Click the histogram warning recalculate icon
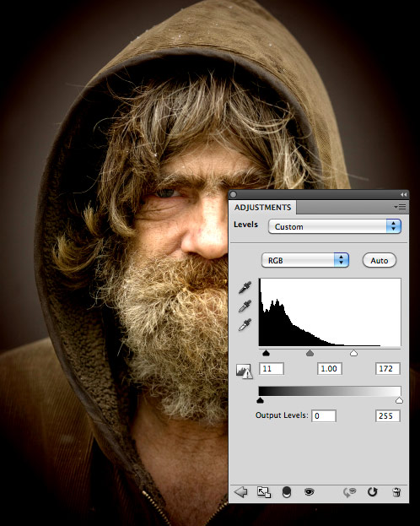Image resolution: width=420 pixels, height=526 pixels. point(244,371)
